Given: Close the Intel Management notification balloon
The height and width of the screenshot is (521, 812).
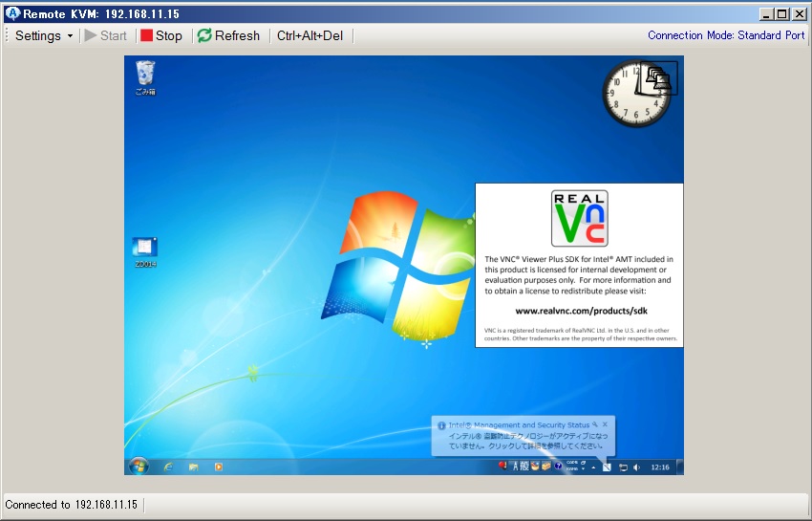Looking at the screenshot, I should [605, 424].
